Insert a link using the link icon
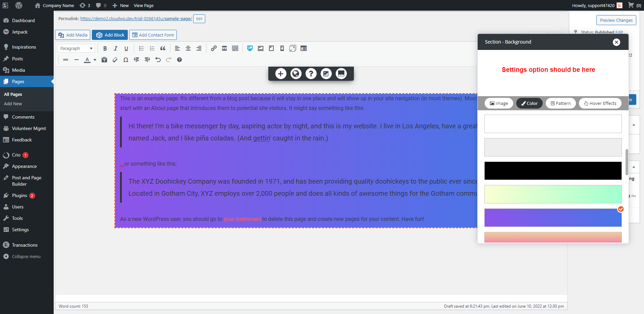Screen dimensions: 644x314 [x=214, y=48]
